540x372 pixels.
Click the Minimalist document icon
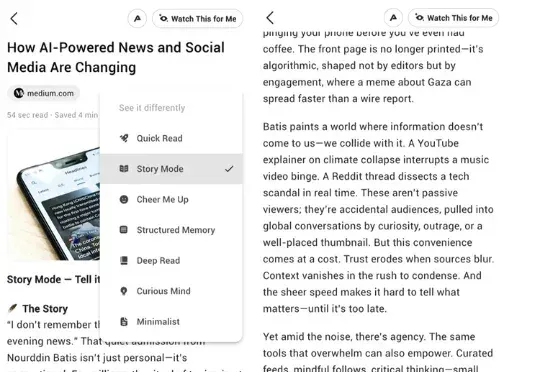point(124,322)
